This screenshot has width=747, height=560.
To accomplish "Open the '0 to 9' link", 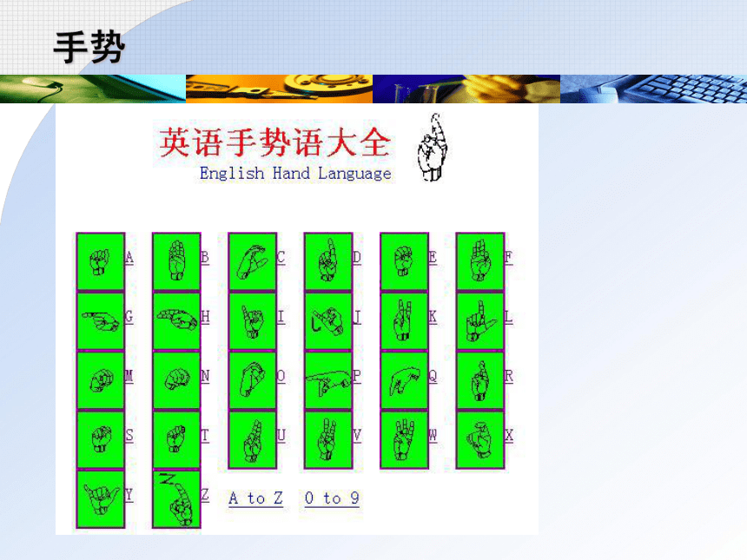I will click(x=332, y=498).
